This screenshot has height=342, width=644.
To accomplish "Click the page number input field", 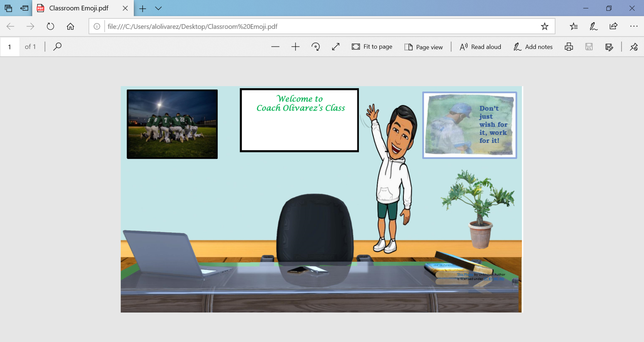I will coord(10,47).
